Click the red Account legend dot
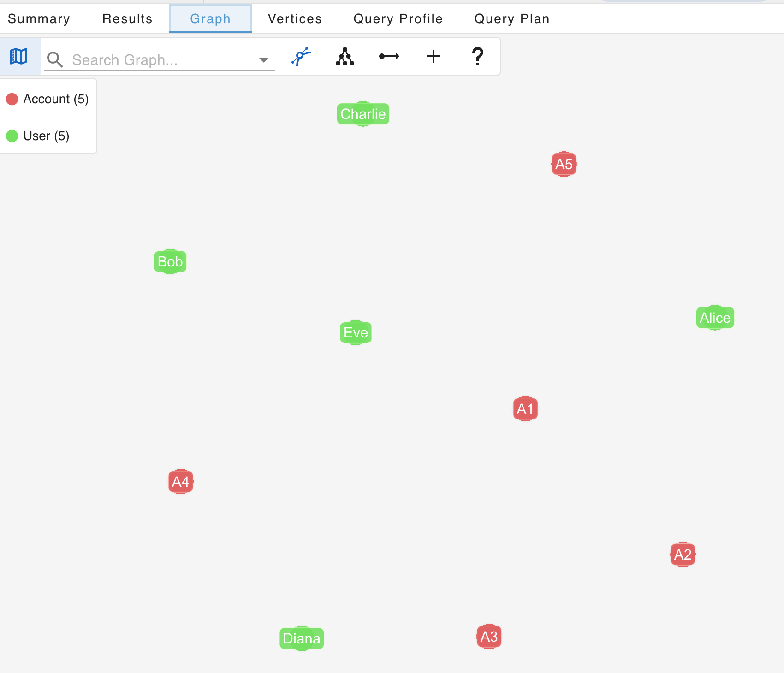This screenshot has width=784, height=673. (12, 99)
